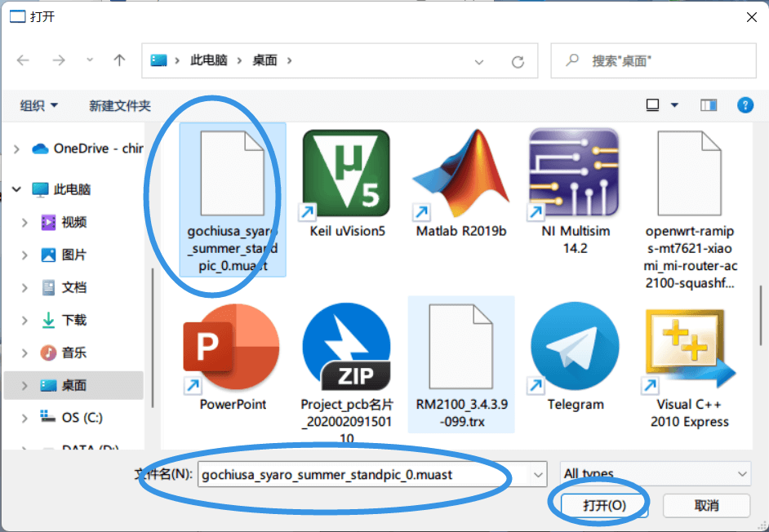Viewport: 769px width, 532px height.
Task: Open the 视频 folder in sidebar
Action: [63, 222]
